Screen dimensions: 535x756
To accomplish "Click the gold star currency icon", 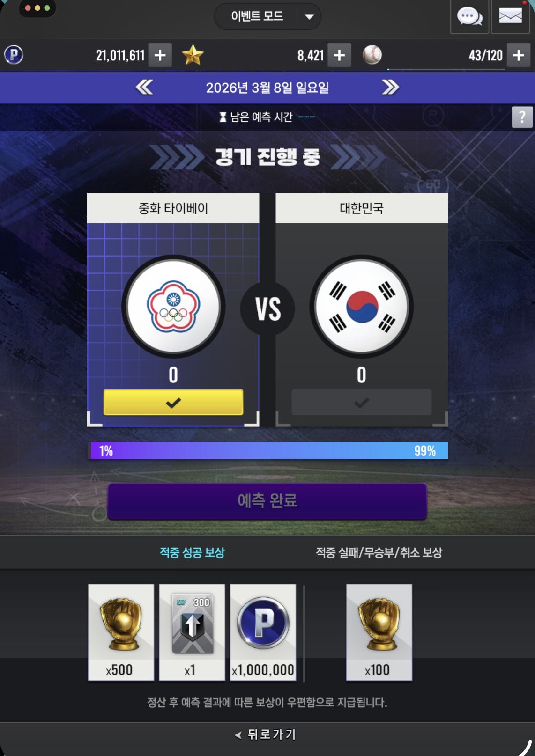I will click(x=193, y=55).
